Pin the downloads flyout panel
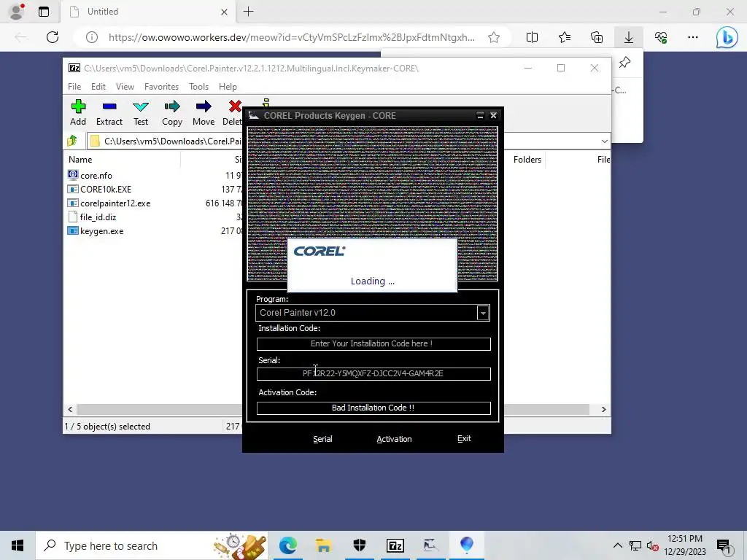Image resolution: width=747 pixels, height=560 pixels. coord(624,63)
